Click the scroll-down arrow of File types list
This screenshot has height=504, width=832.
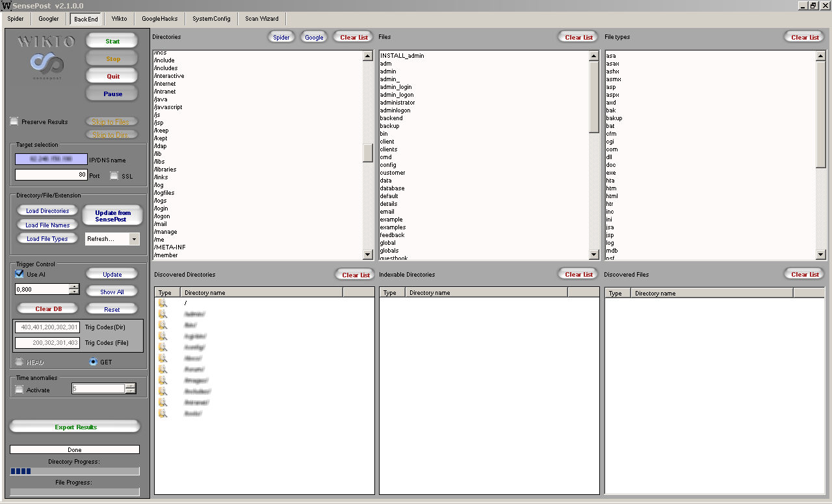tap(820, 255)
